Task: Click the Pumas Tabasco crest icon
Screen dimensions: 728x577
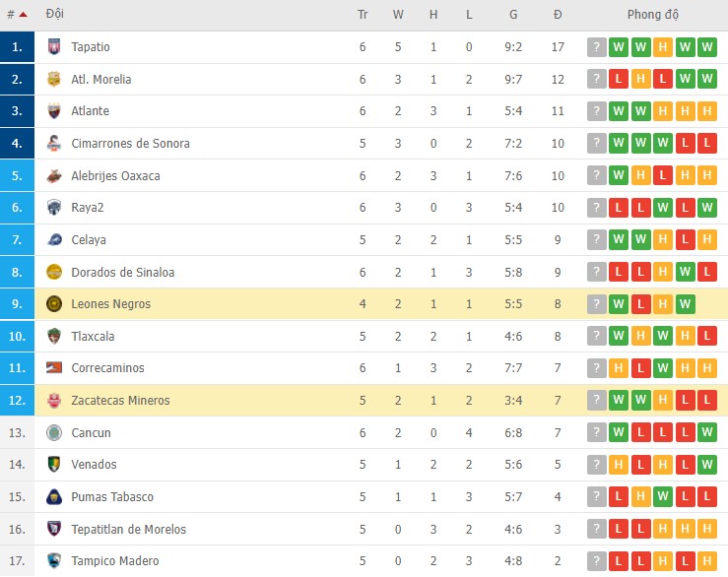Action: click(54, 497)
